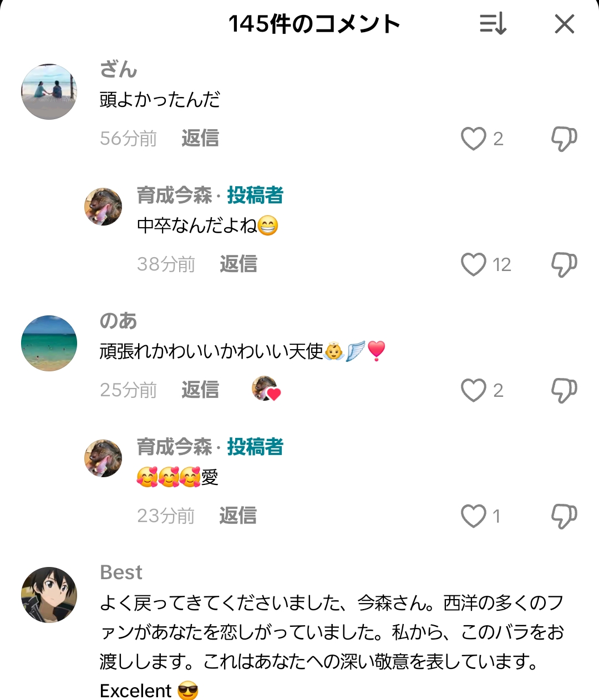Screen dimensions: 599x700
Task: Dislike ざん's comment 頭よかったんだ
Action: [x=564, y=139]
